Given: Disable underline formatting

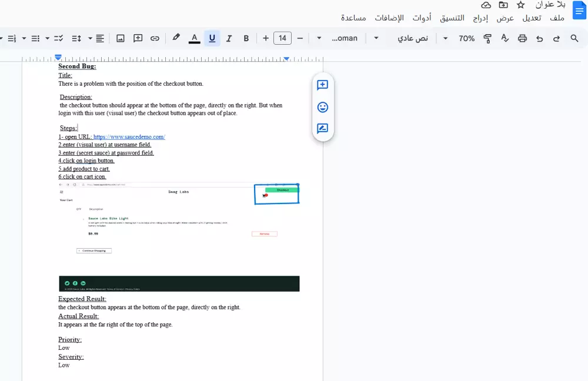Looking at the screenshot, I should pyautogui.click(x=212, y=38).
